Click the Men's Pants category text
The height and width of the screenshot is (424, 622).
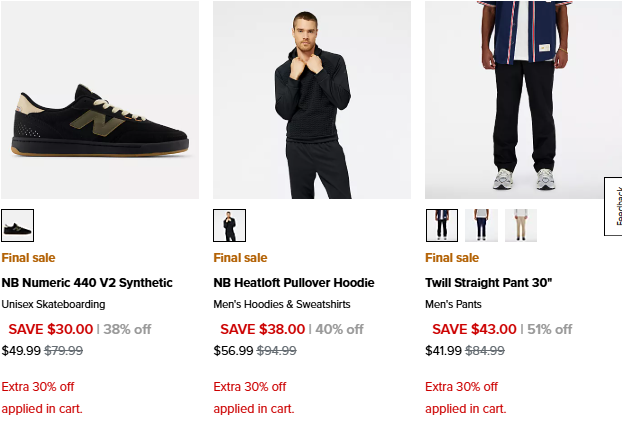(x=455, y=304)
